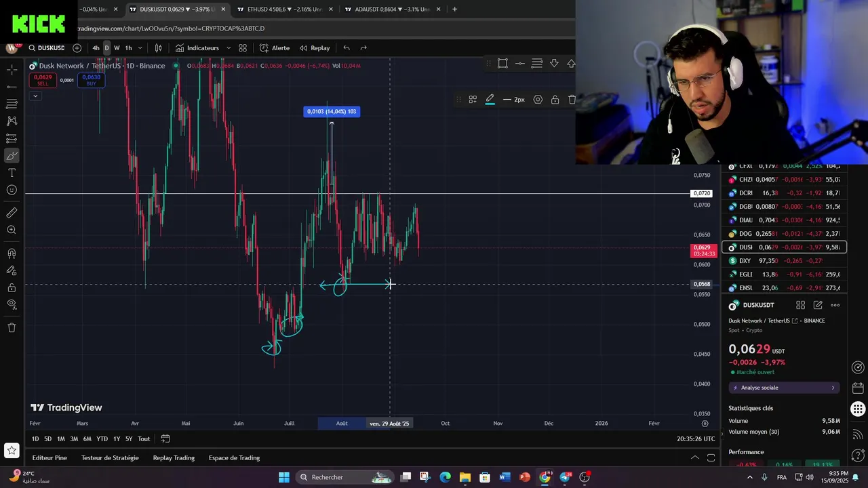
Task: Start bar Replay mode
Action: tap(315, 48)
